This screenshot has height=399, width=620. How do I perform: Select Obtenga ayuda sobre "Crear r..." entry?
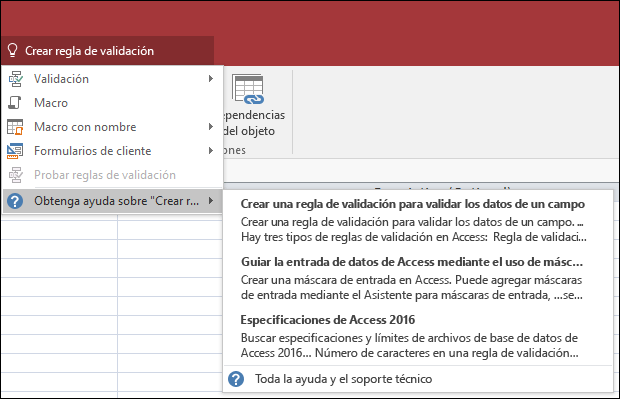pos(112,201)
